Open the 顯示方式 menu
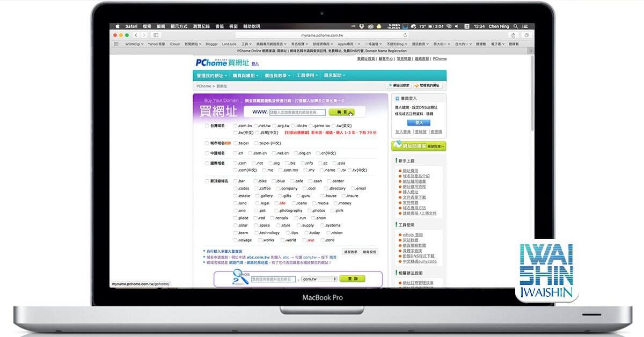Viewport: 644px width, 337px height. 179,26
